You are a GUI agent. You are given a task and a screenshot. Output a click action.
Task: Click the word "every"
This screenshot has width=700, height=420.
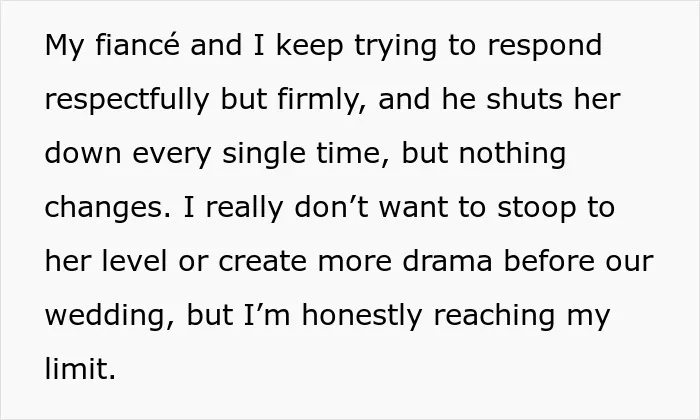171,155
